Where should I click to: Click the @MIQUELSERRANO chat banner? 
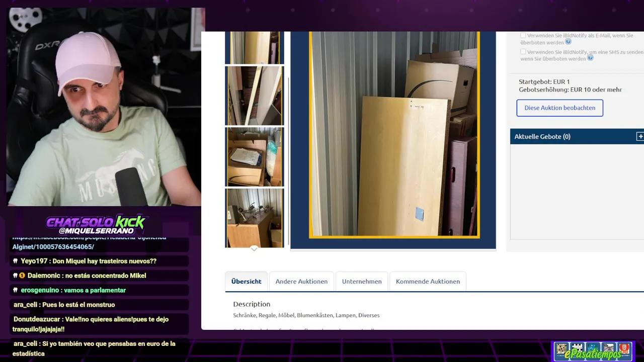[96, 224]
